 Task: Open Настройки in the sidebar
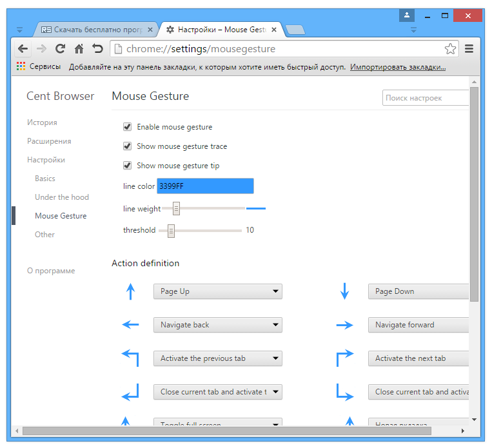(x=46, y=160)
